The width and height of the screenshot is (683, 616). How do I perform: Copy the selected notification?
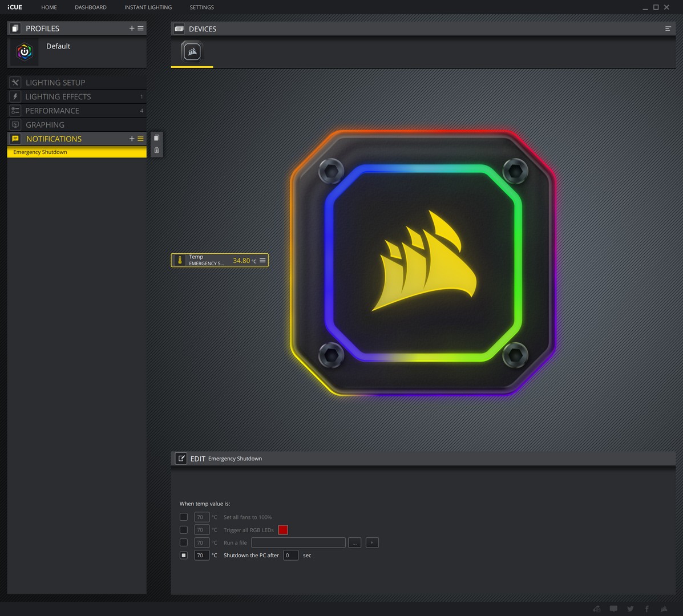click(157, 138)
